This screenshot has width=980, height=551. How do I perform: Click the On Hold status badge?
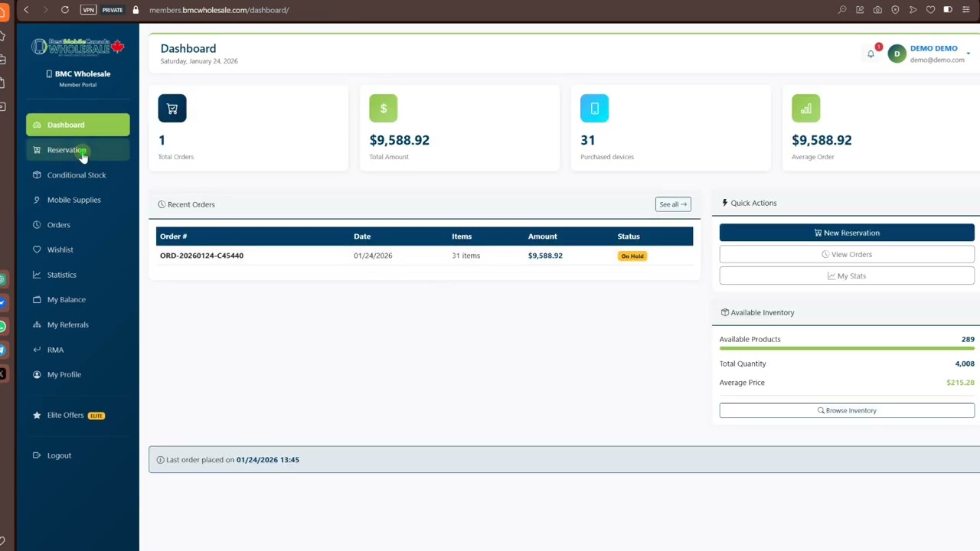click(632, 256)
